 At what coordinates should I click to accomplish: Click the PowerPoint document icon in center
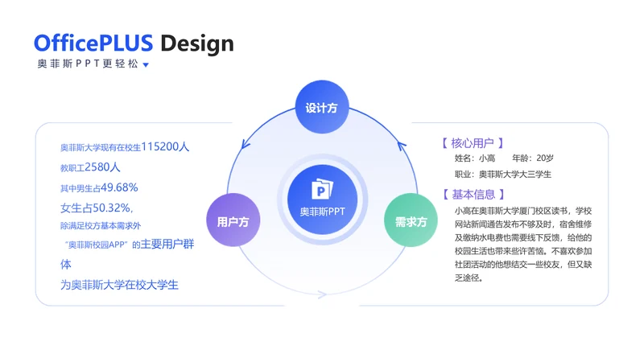[x=323, y=189]
